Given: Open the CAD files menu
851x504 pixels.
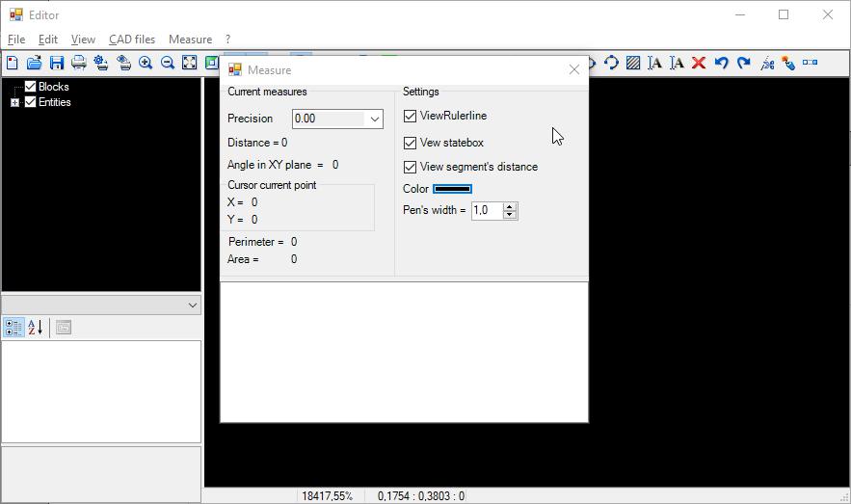Looking at the screenshot, I should click(132, 40).
